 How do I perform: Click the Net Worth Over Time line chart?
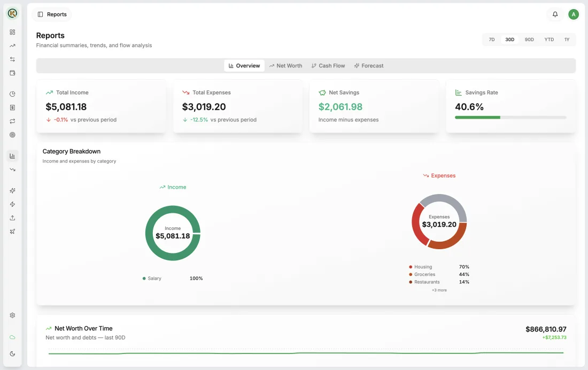click(306, 353)
